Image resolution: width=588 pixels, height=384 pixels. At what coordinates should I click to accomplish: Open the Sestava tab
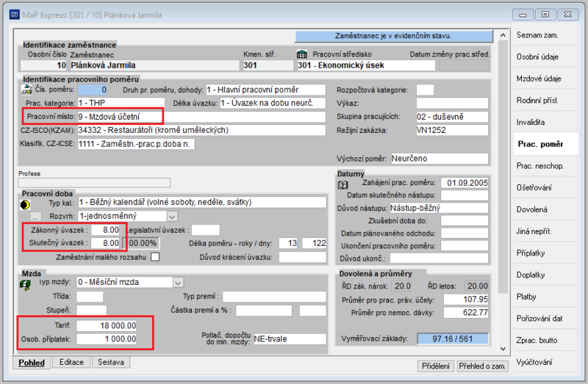[x=111, y=362]
